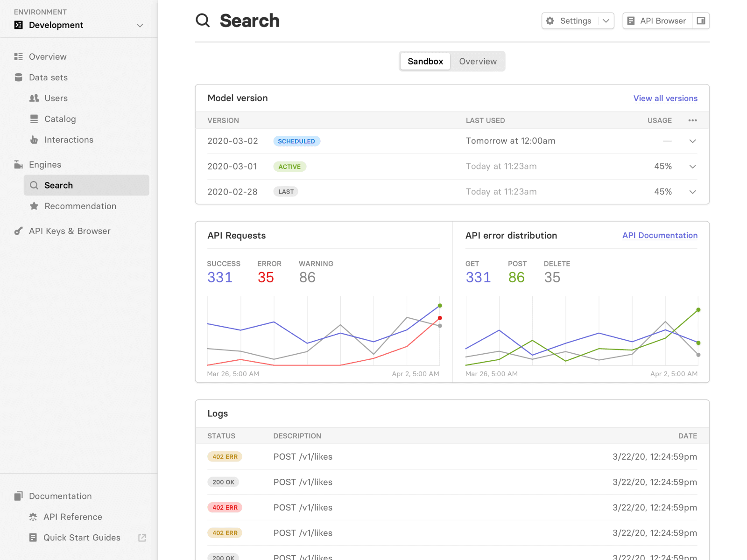This screenshot has width=747, height=560.
Task: Click the Recommendation star icon
Action: (x=34, y=206)
